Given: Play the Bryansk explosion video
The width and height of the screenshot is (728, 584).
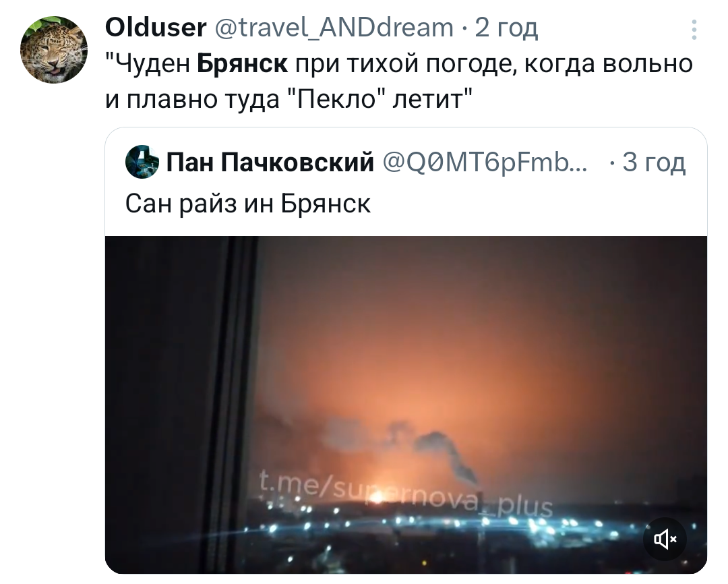Looking at the screenshot, I should 406,405.
